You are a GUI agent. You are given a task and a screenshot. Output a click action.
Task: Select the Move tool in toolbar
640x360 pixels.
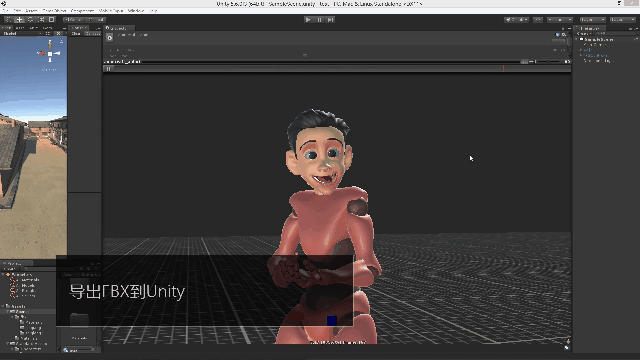19,19
